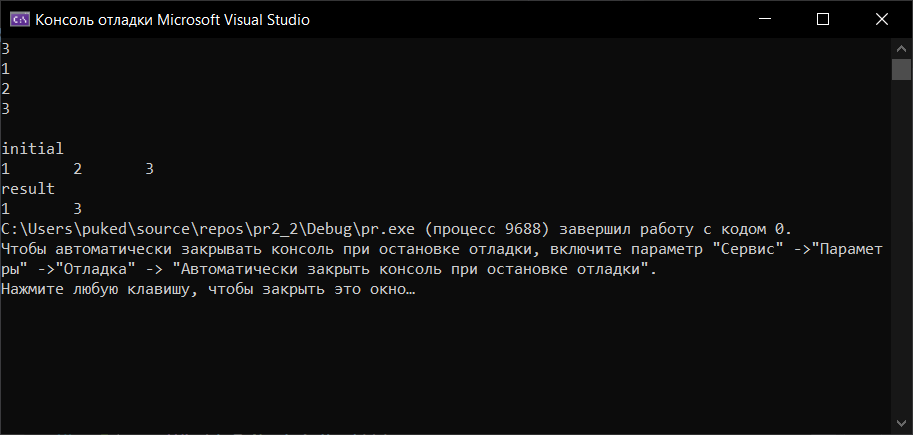Click the number 3 in the result row

(77, 209)
